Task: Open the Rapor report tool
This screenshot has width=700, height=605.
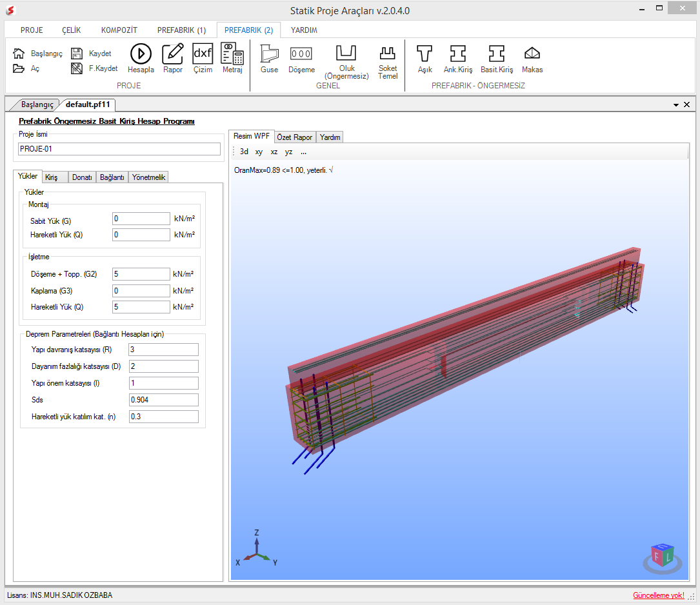Action: coord(173,59)
